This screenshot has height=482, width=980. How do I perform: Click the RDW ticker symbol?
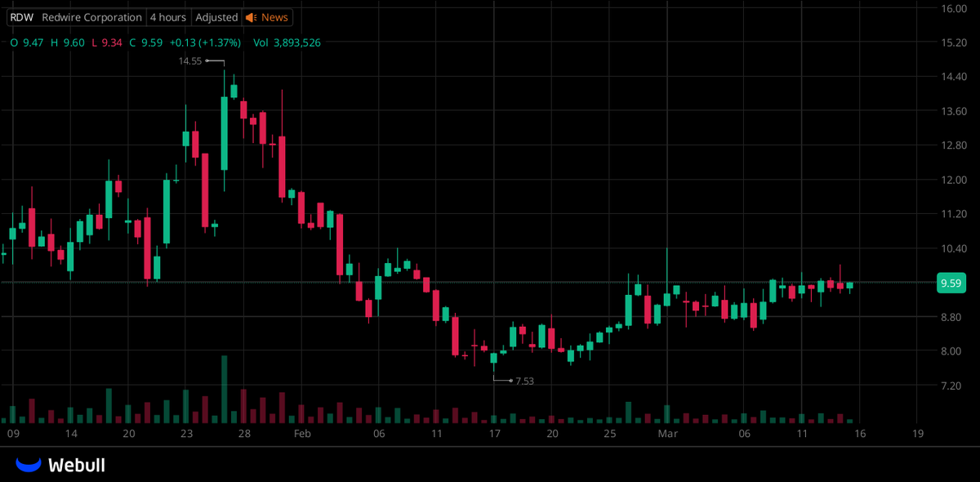(x=21, y=17)
